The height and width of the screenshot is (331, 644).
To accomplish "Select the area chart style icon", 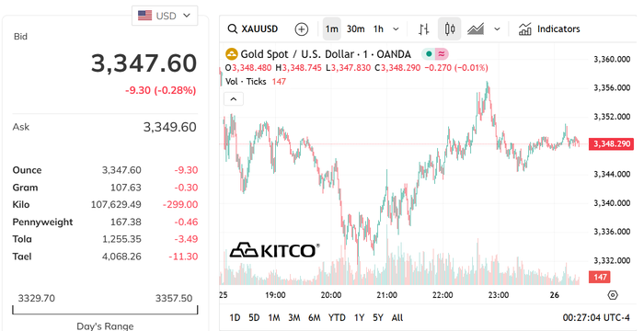I will tap(476, 29).
